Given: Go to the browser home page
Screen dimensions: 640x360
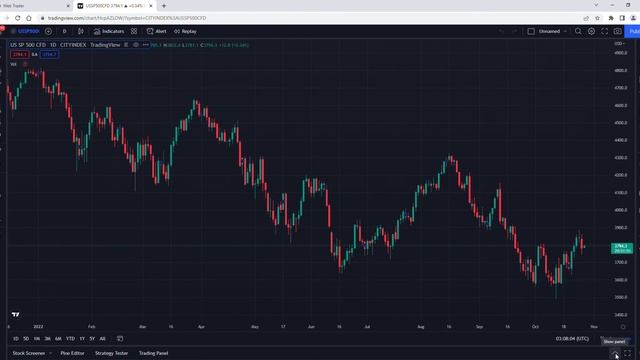Looking at the screenshot, I should tap(29, 18).
